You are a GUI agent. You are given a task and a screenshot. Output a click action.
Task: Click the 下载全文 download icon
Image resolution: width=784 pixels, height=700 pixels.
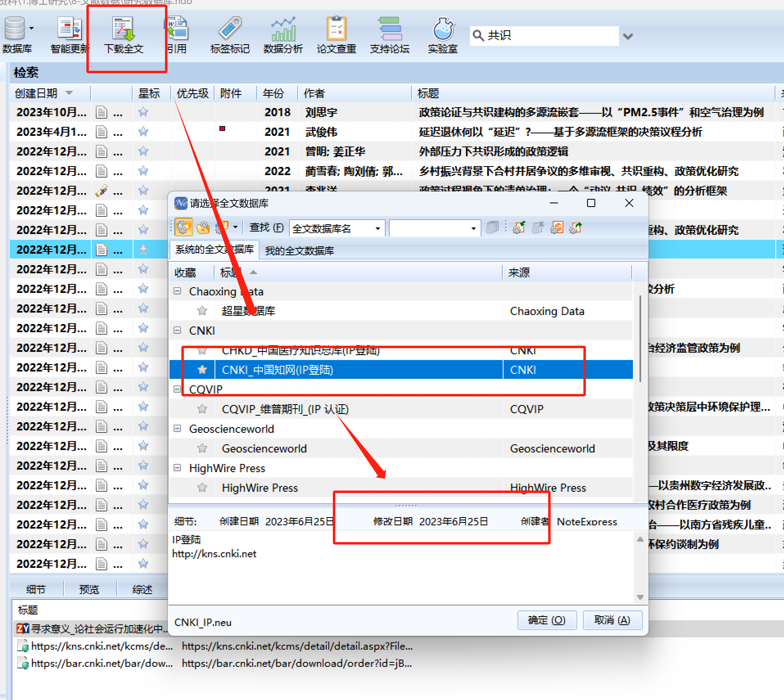pos(124,29)
